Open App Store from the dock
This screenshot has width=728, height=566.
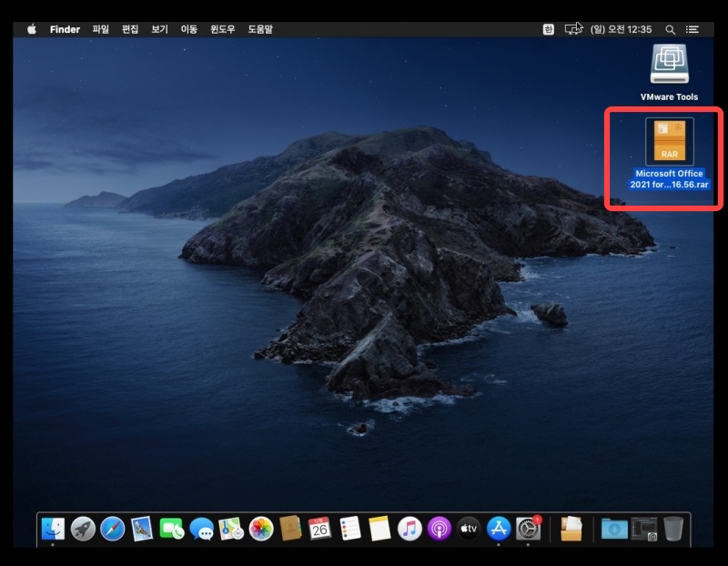point(499,529)
